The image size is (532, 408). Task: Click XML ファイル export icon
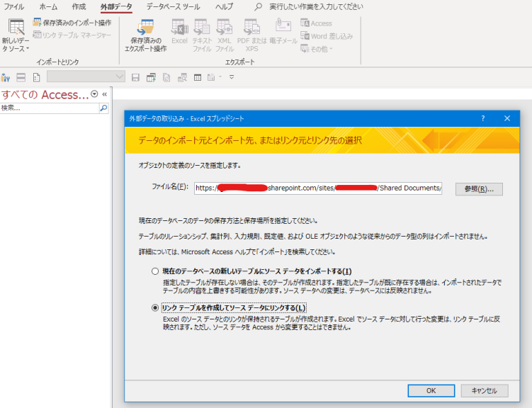[x=225, y=35]
